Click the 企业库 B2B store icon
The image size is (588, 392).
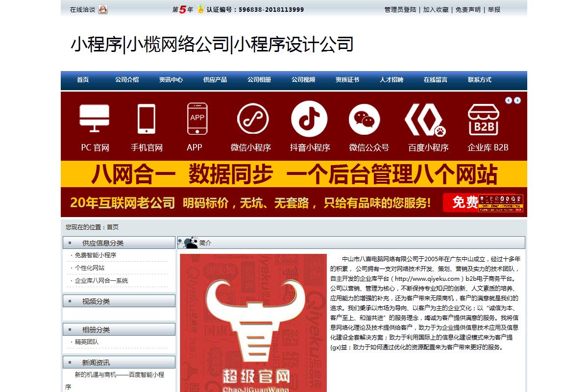pos(483,119)
